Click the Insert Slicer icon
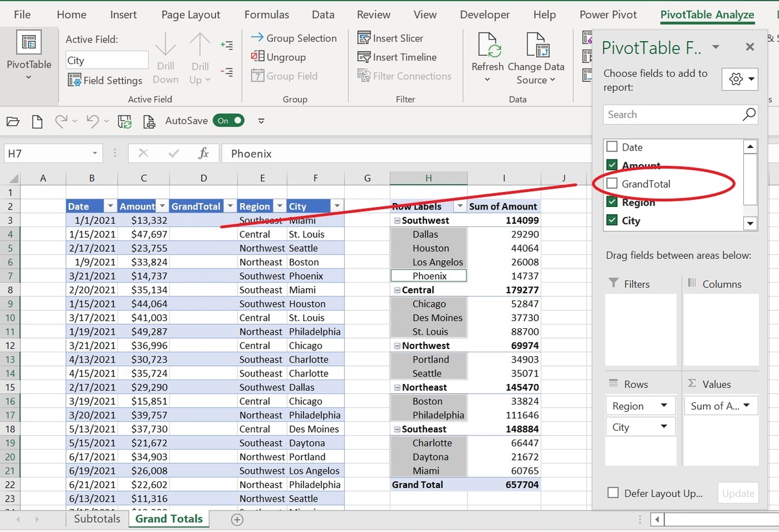The height and width of the screenshot is (532, 779). (x=365, y=38)
